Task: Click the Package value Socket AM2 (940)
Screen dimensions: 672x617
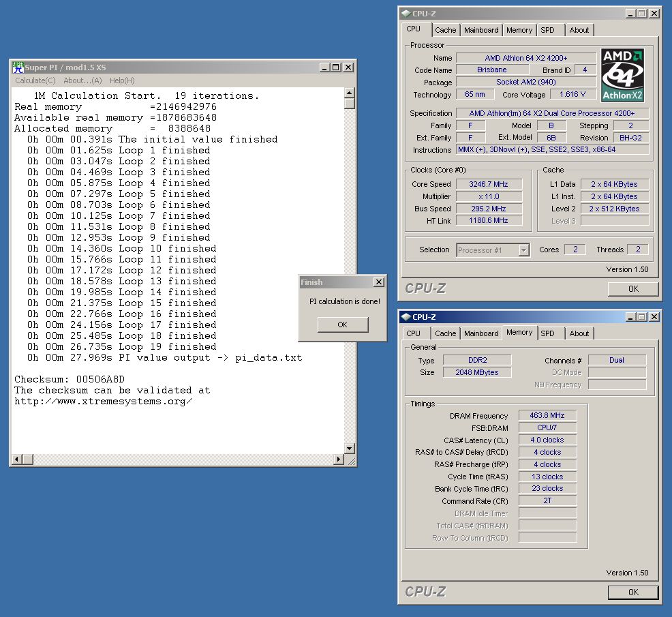Action: pos(526,82)
